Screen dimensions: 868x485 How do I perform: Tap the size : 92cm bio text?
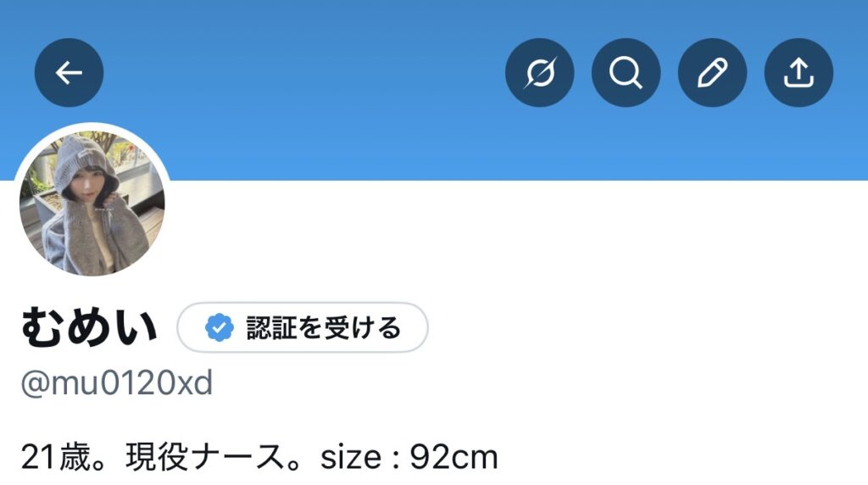tap(409, 457)
